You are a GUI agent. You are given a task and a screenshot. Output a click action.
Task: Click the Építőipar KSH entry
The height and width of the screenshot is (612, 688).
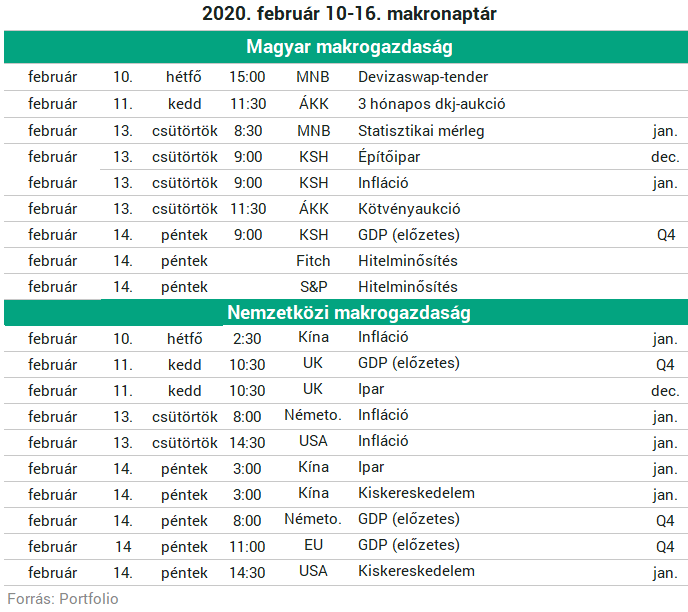[x=389, y=157]
